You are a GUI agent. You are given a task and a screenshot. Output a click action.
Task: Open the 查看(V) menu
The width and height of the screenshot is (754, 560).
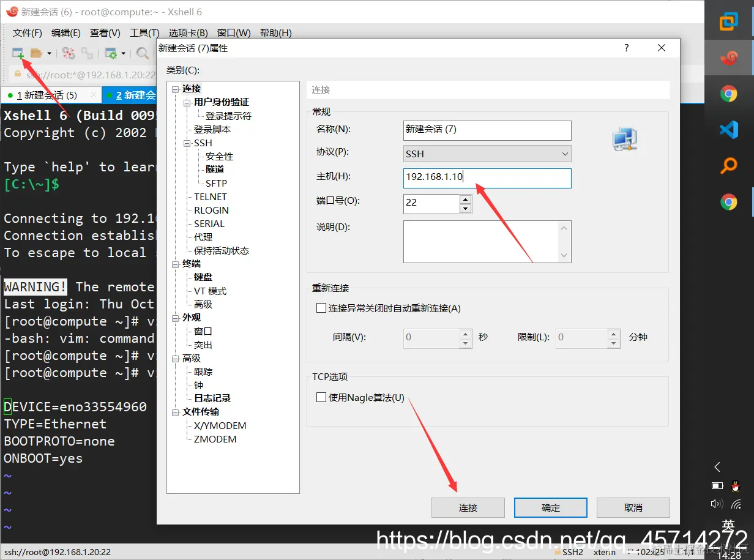pos(103,32)
